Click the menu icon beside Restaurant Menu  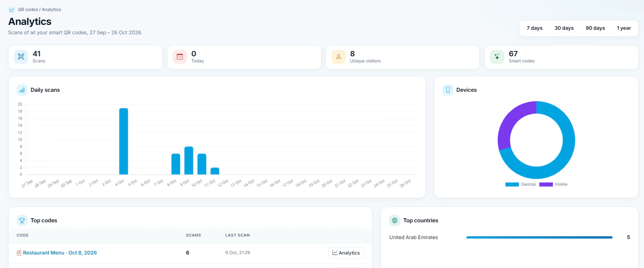(19, 253)
